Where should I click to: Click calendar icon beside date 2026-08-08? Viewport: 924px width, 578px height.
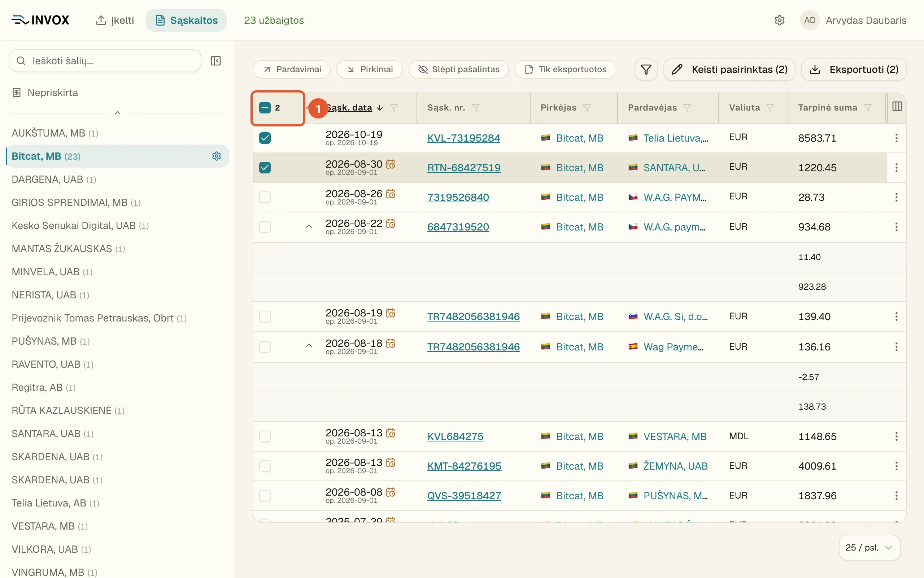pyautogui.click(x=391, y=492)
